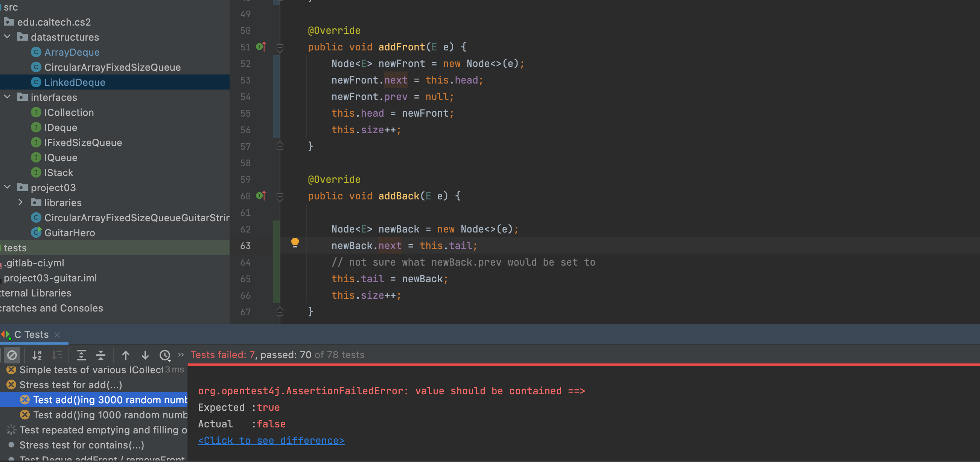Click override gutter icon beside addFront
Image resolution: width=980 pixels, height=462 pixels.
point(261,47)
